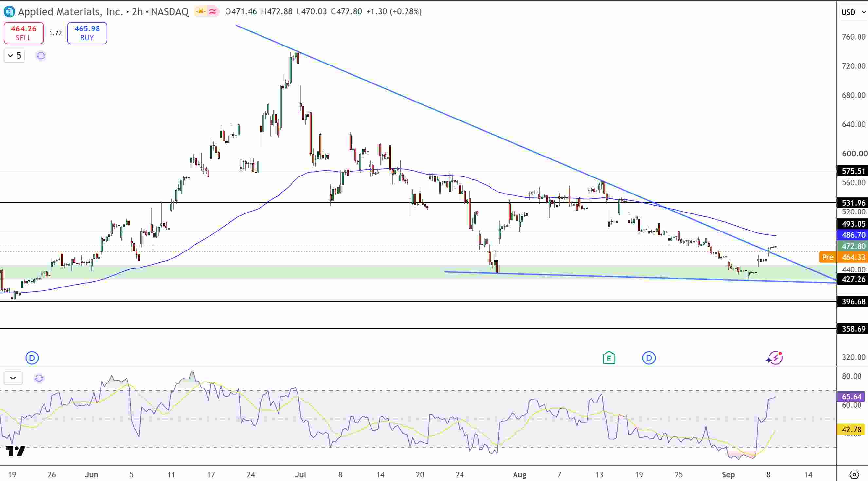Select the 531.96 price level label
The width and height of the screenshot is (868, 481).
click(x=853, y=203)
